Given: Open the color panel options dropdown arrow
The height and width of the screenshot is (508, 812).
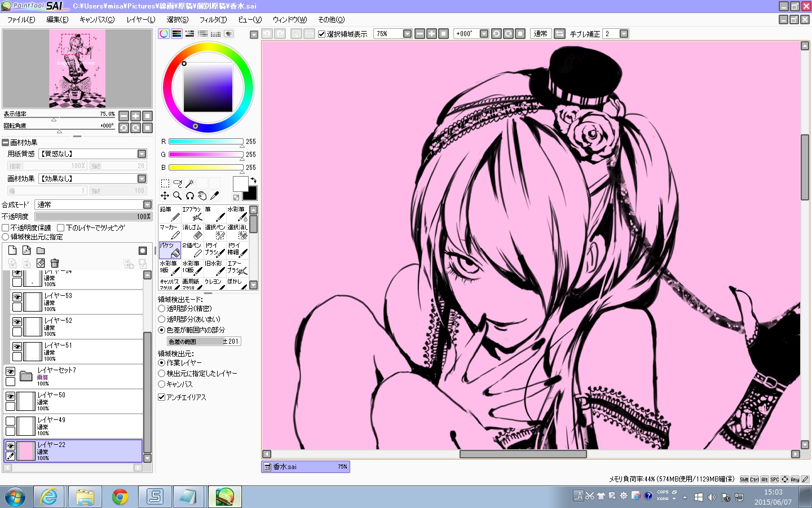Looking at the screenshot, I should pos(254,34).
